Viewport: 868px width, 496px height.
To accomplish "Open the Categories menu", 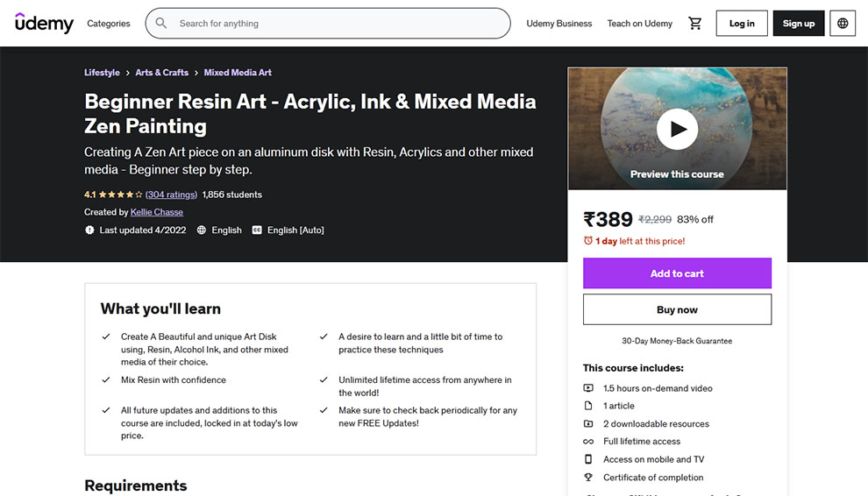I will point(109,24).
